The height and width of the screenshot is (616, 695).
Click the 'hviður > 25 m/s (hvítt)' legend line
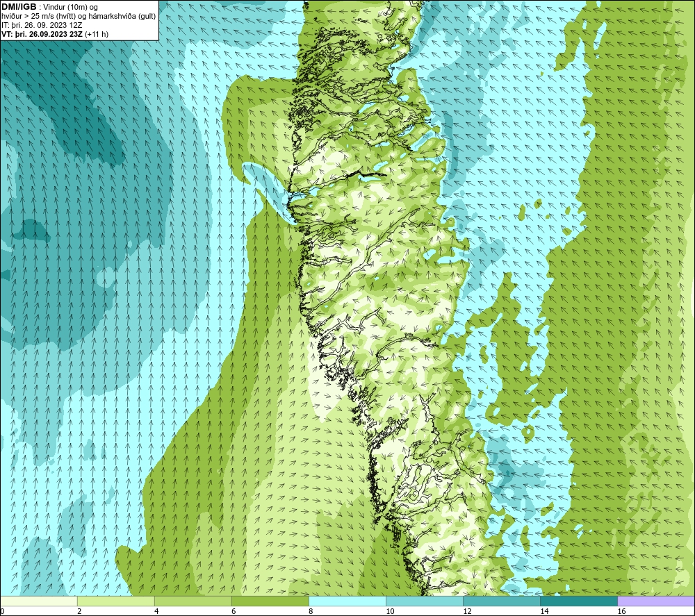click(79, 17)
